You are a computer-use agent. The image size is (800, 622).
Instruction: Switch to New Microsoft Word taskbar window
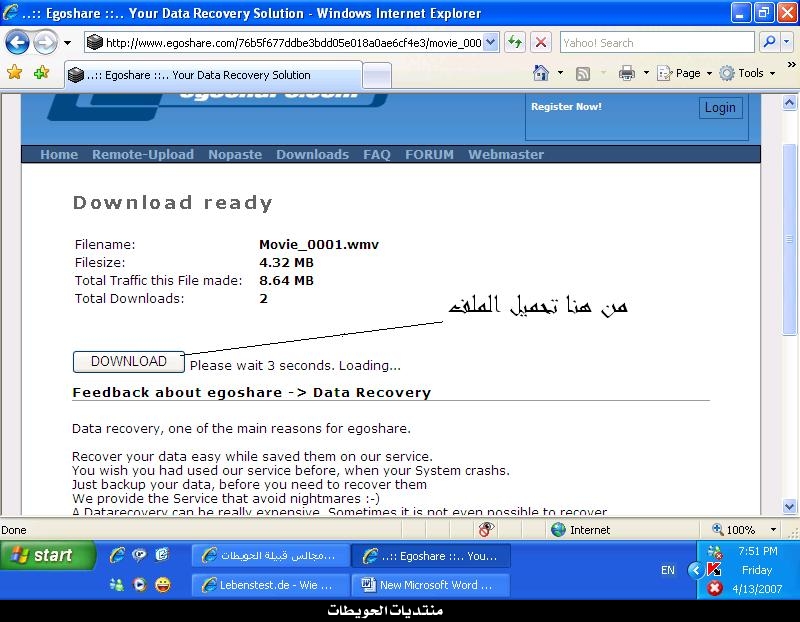coord(431,585)
